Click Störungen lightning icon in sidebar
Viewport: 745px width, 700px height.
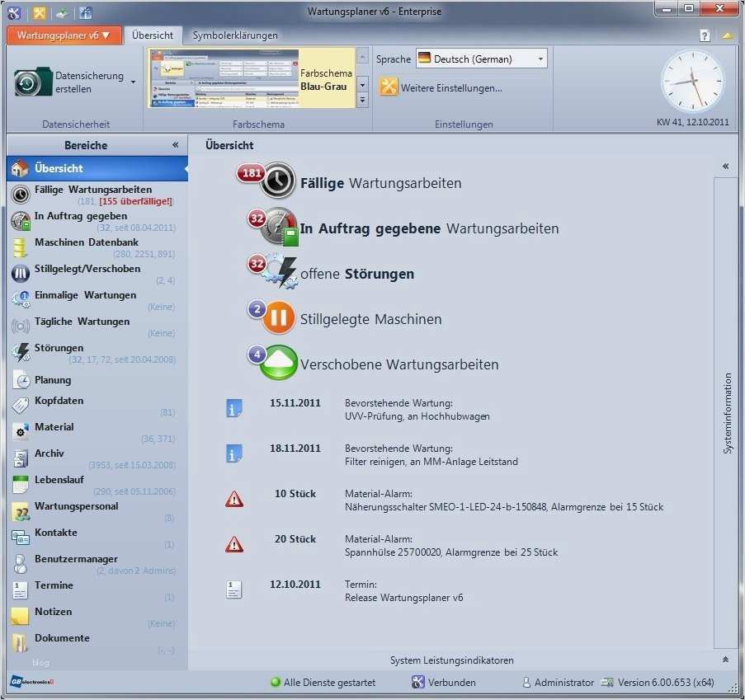21,352
